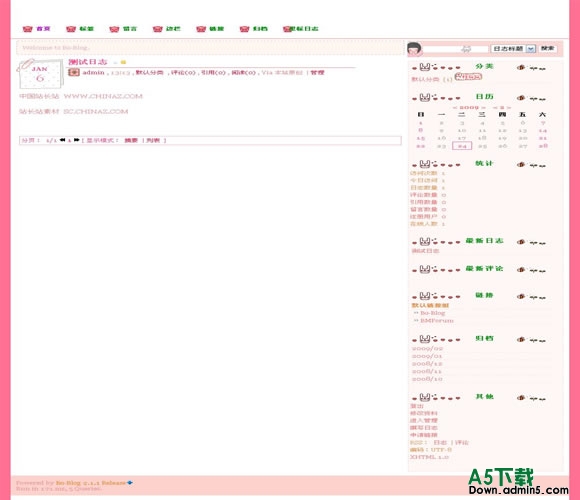Viewport: 580px width, 500px height.
Task: Open 测试日志 under 最新日志 panel
Action: coord(425,251)
